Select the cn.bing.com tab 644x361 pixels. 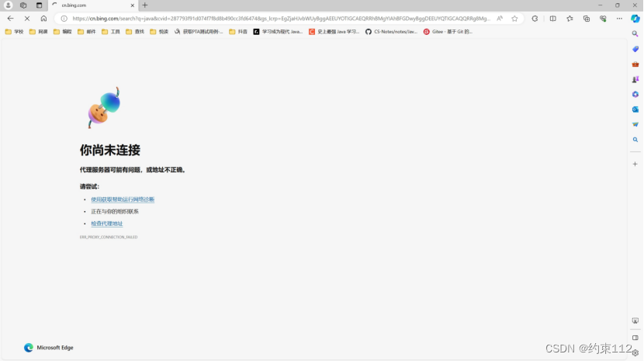click(93, 5)
